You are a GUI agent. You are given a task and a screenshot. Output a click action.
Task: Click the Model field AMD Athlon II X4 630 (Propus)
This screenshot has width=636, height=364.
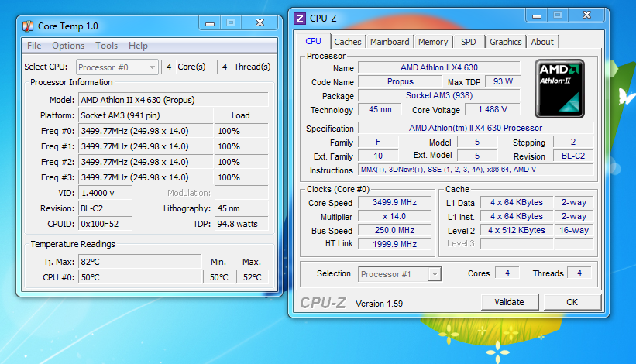coord(174,100)
